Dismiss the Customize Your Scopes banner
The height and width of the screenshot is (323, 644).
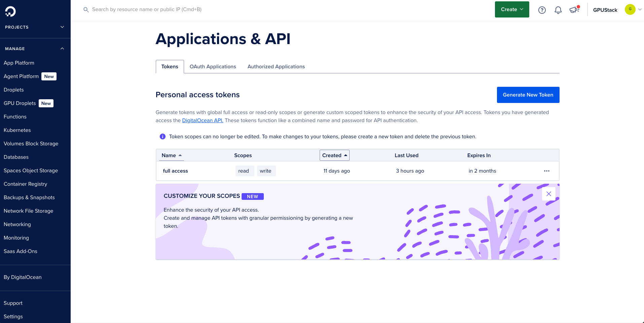(548, 194)
